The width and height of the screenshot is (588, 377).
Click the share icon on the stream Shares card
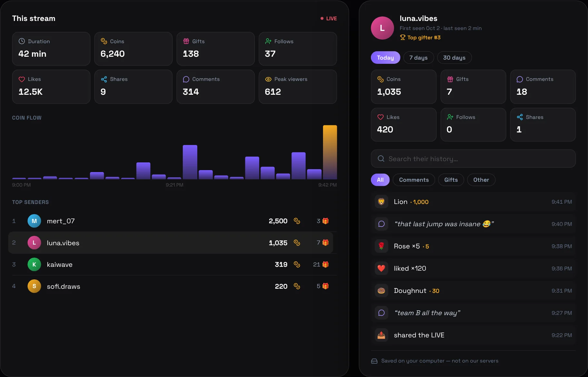tap(104, 79)
